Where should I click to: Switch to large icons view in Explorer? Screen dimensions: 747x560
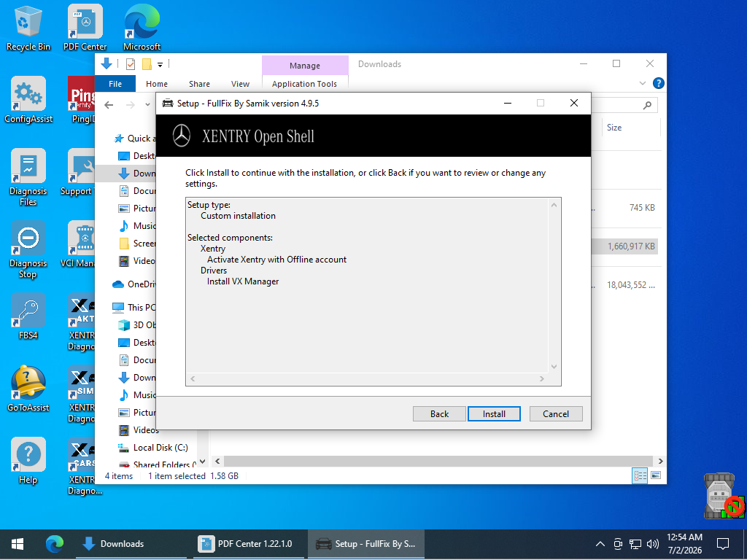click(x=656, y=475)
